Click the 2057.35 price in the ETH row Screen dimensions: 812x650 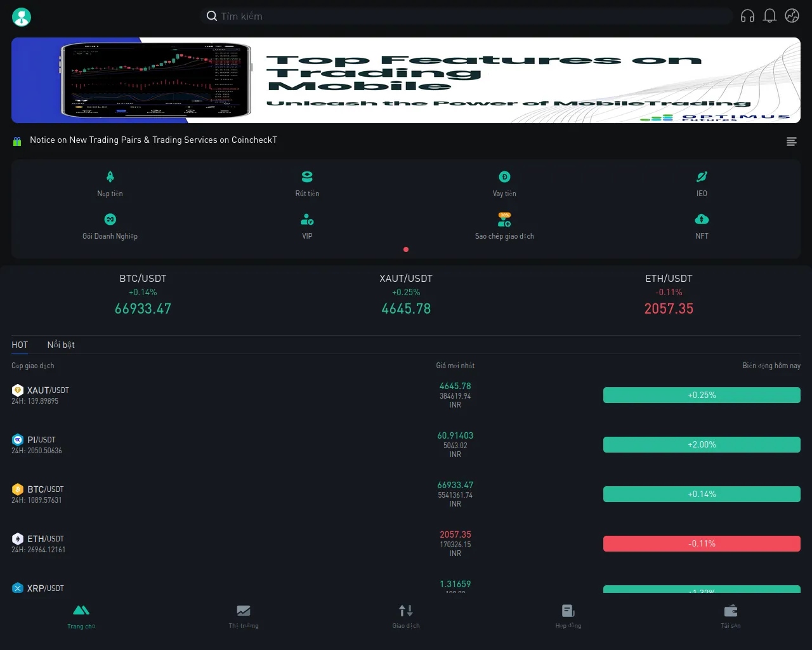coord(455,534)
